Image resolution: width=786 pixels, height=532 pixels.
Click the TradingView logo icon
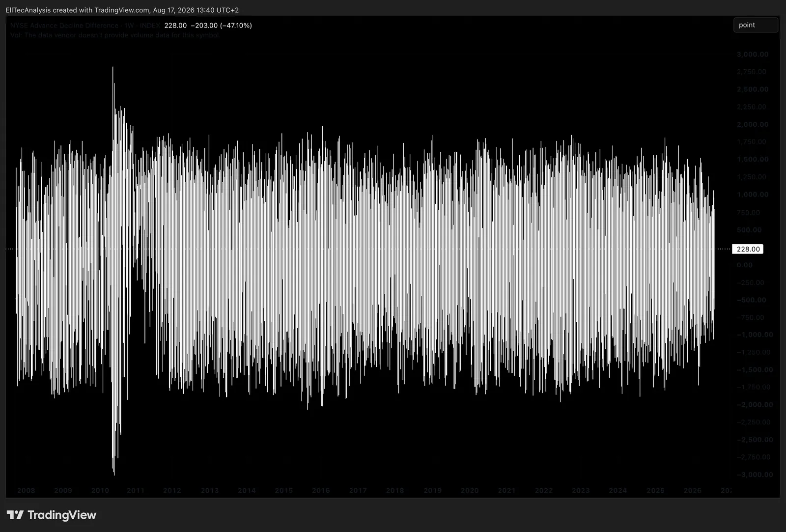tap(15, 515)
